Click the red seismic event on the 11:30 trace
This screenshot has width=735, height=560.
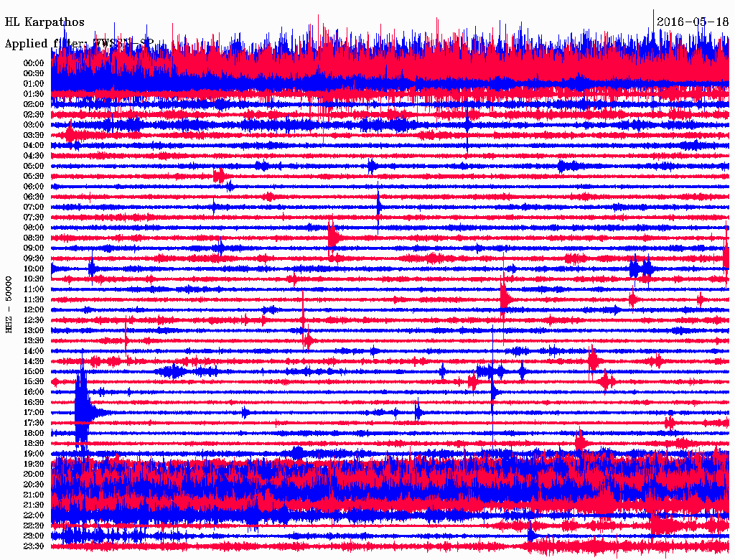click(504, 299)
